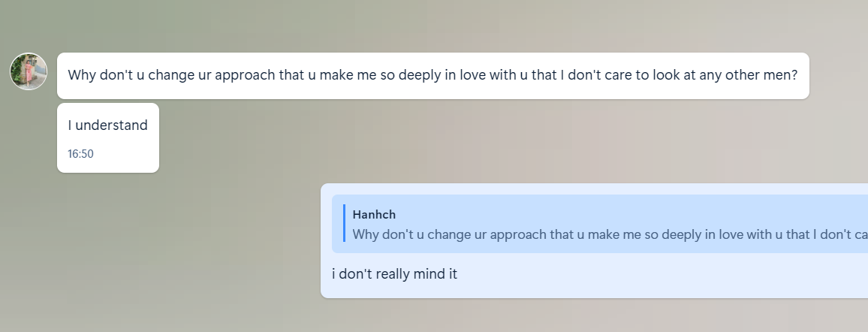Viewport: 868px width, 332px height.
Task: Click the outgoing light-blue message bubble
Action: (595, 240)
